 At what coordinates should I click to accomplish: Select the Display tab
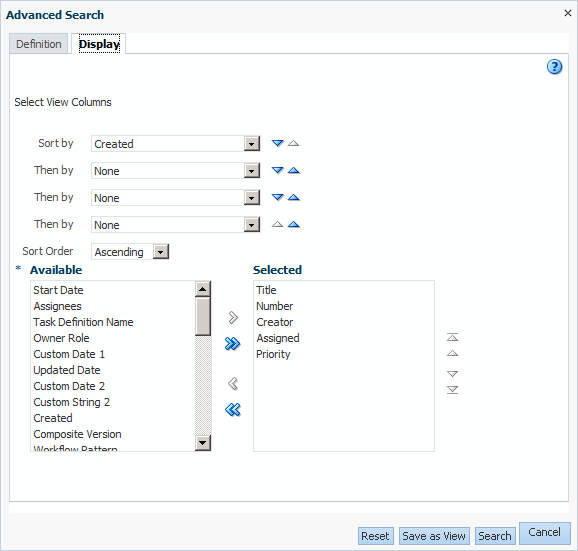pyautogui.click(x=99, y=44)
